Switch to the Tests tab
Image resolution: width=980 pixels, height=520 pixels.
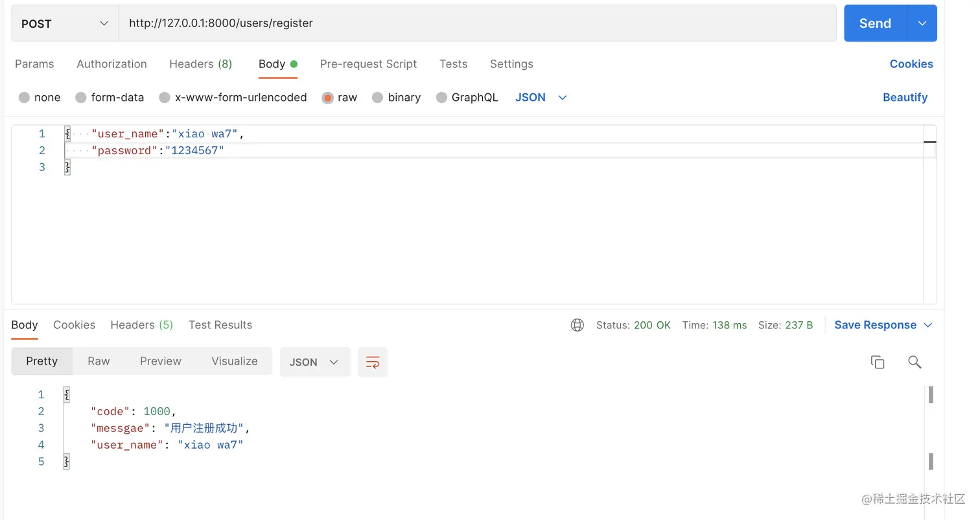point(453,64)
